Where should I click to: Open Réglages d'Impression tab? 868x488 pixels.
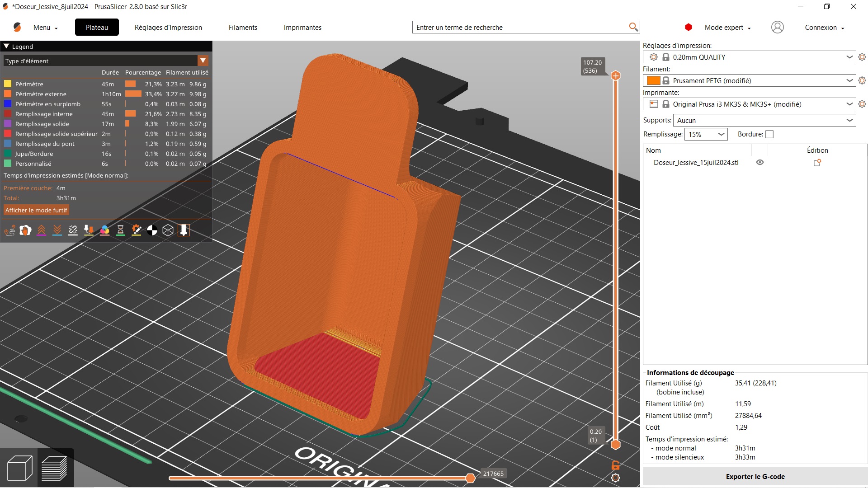coord(168,28)
